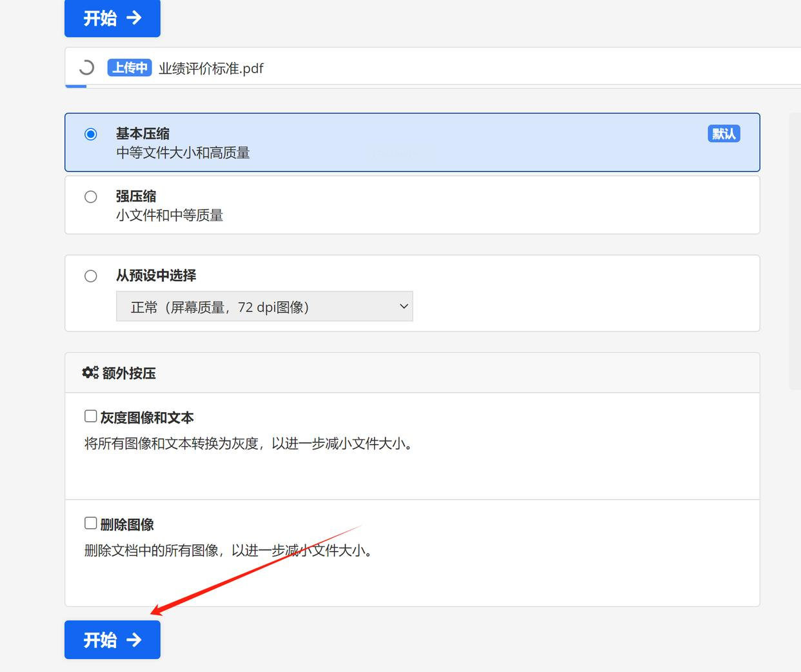Click the gears icon beside 额外按压
Image resolution: width=801 pixels, height=672 pixels.
point(90,373)
